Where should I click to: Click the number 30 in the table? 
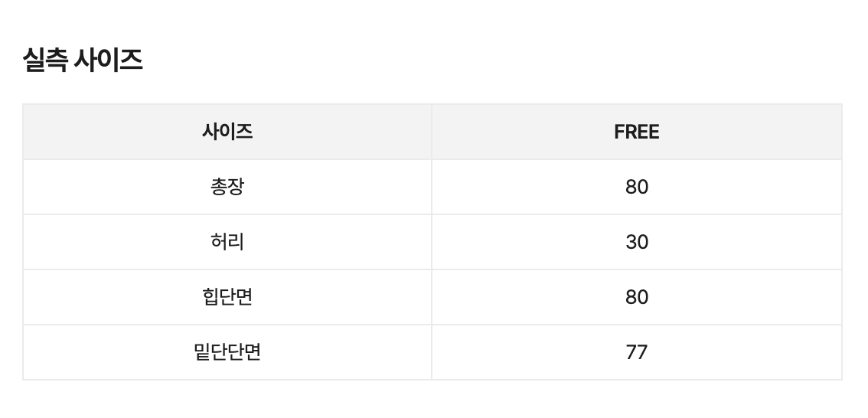(x=637, y=242)
